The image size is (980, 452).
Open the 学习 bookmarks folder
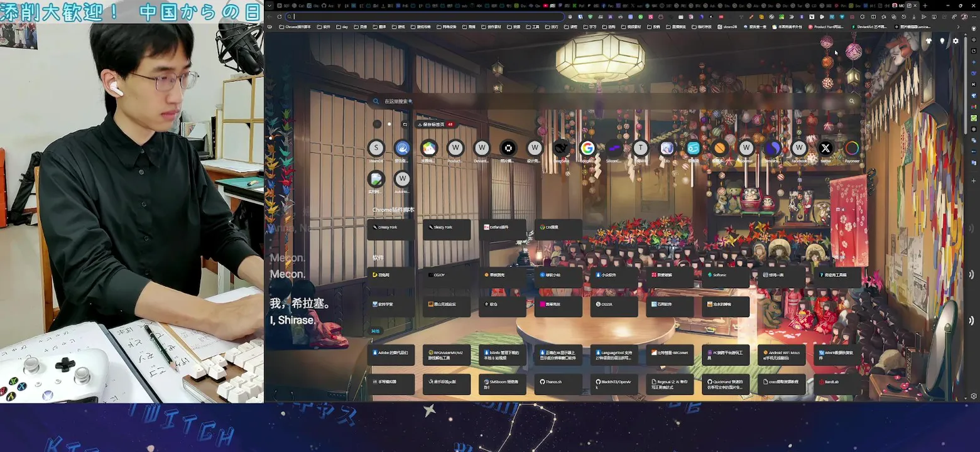589,27
